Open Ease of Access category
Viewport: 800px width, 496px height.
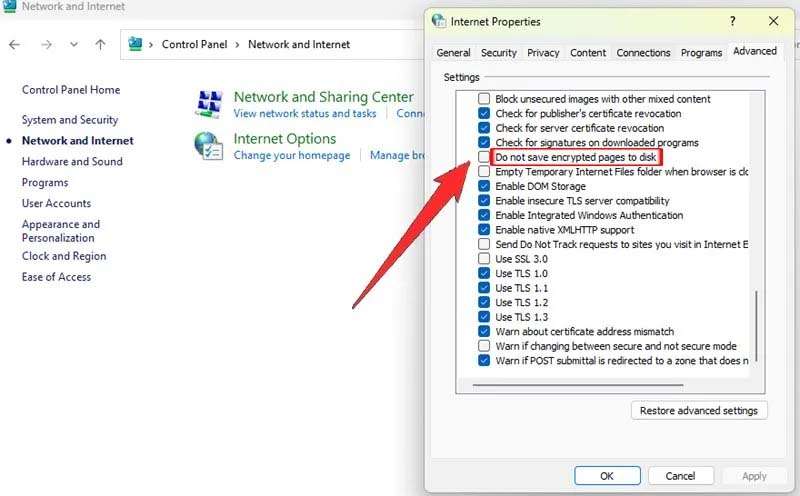click(56, 277)
